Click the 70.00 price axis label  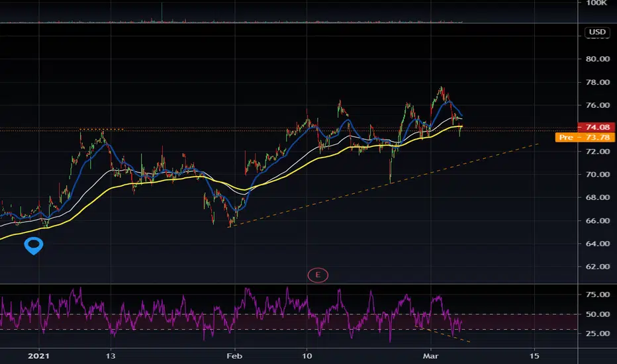[598, 174]
